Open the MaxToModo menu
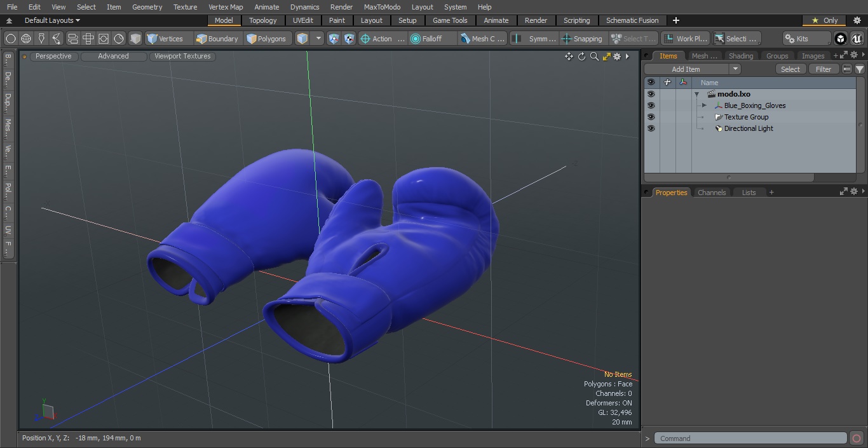Screen dimensions: 868x448 pyautogui.click(x=382, y=7)
